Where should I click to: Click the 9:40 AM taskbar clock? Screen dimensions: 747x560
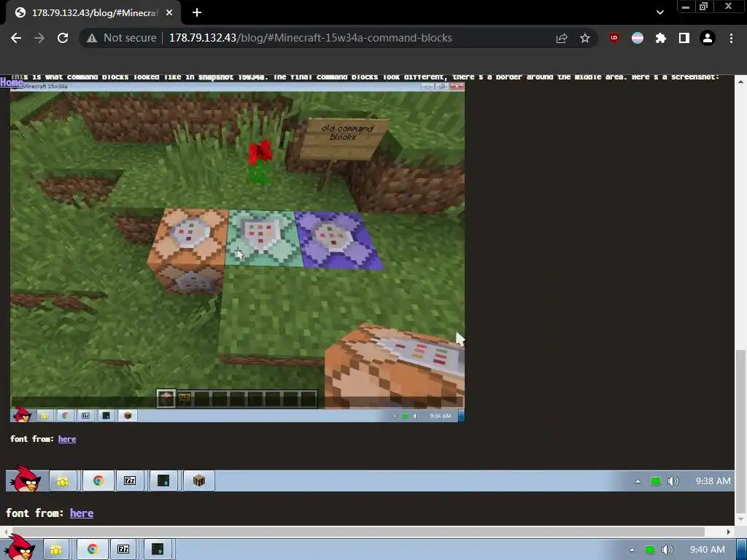707,550
